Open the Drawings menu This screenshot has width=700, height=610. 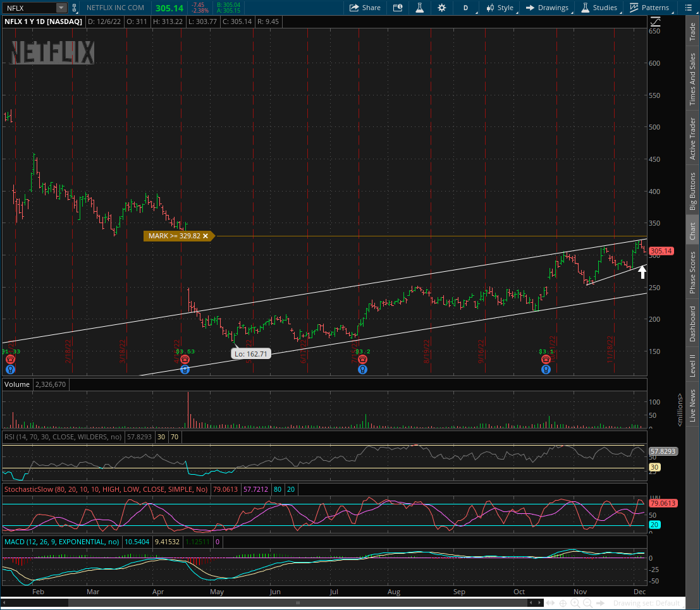click(x=548, y=8)
